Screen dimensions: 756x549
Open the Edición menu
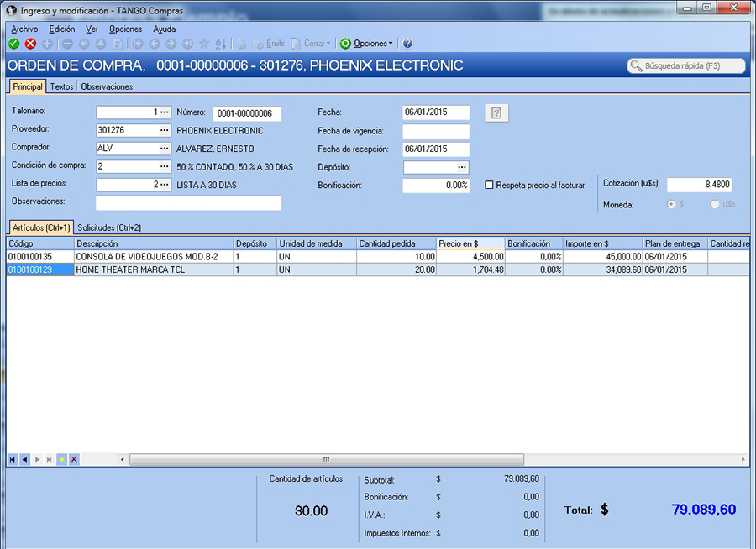click(x=61, y=29)
